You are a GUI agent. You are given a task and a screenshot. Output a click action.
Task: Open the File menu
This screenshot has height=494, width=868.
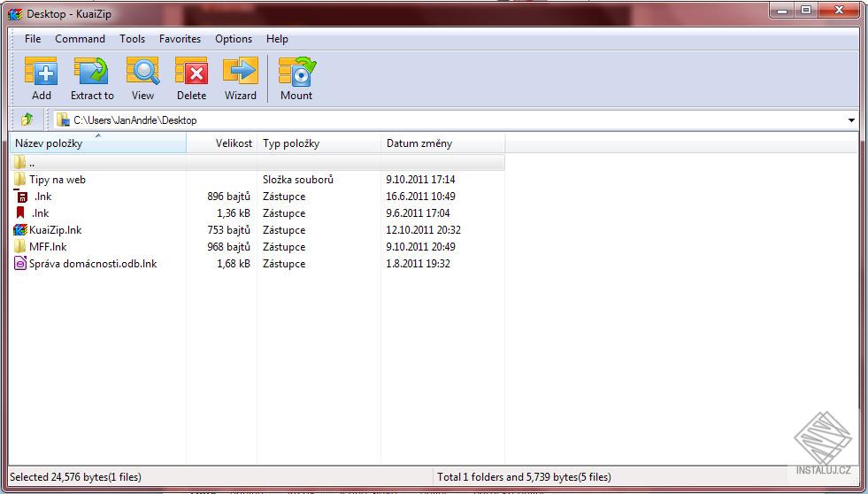coord(33,39)
